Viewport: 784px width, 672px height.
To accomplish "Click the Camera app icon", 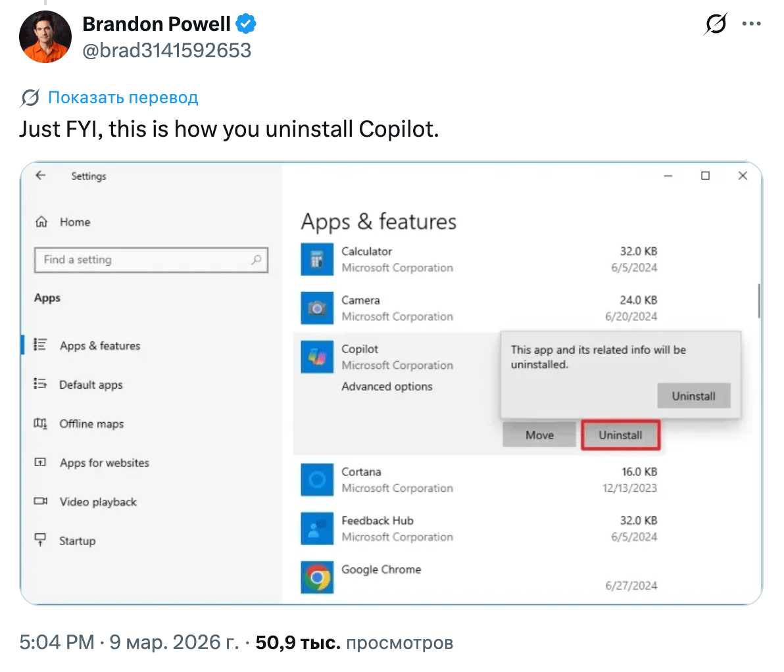I will [317, 308].
